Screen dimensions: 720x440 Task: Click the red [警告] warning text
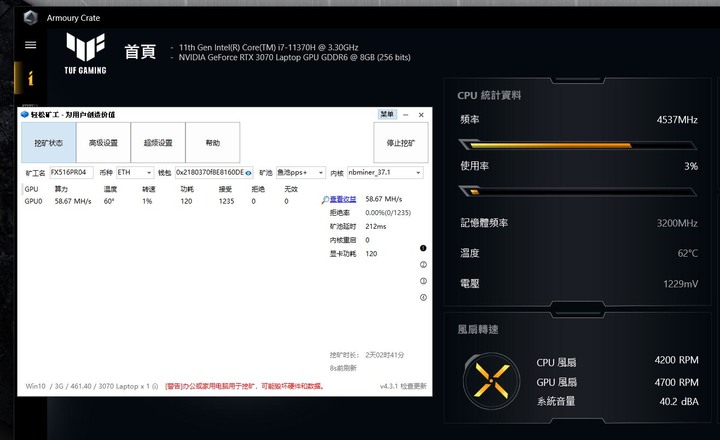click(x=245, y=386)
